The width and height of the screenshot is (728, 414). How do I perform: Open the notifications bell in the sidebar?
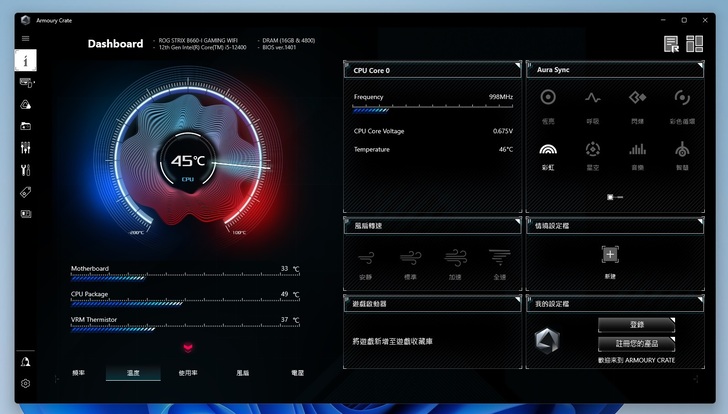(x=26, y=361)
